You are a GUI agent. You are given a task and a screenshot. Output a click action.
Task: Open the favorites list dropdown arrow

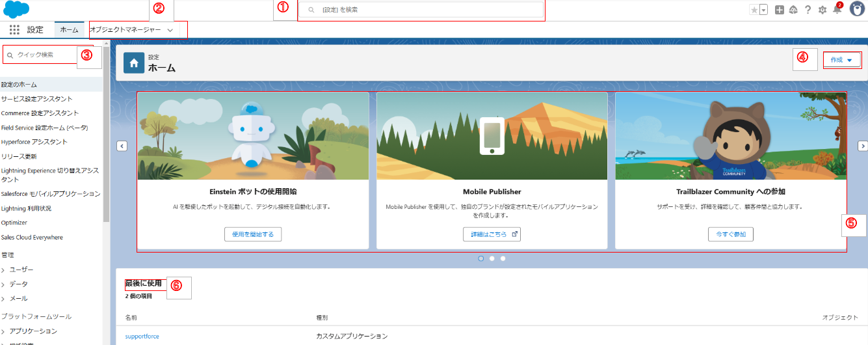click(x=763, y=10)
